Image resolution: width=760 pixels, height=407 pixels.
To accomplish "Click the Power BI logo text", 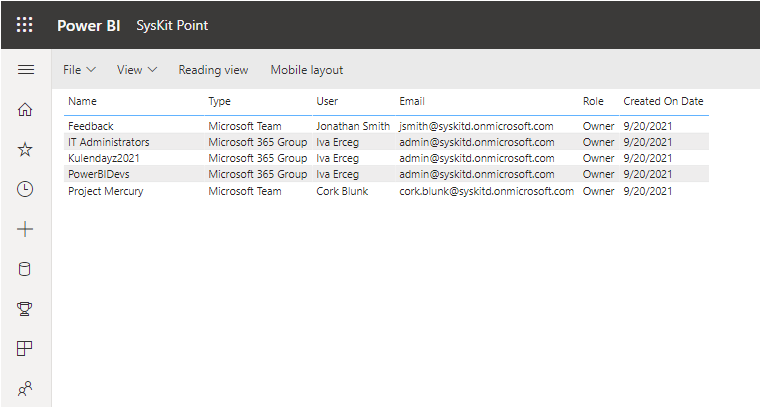I will coord(89,26).
